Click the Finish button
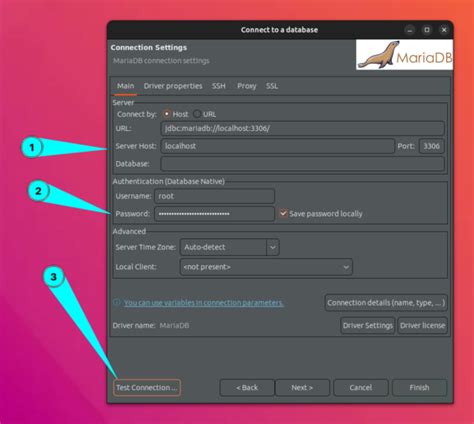The image size is (474, 424). (x=419, y=388)
